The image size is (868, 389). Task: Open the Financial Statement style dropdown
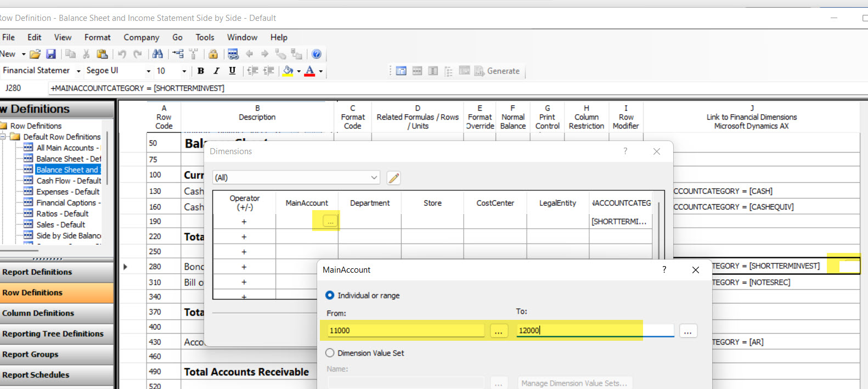tap(78, 71)
